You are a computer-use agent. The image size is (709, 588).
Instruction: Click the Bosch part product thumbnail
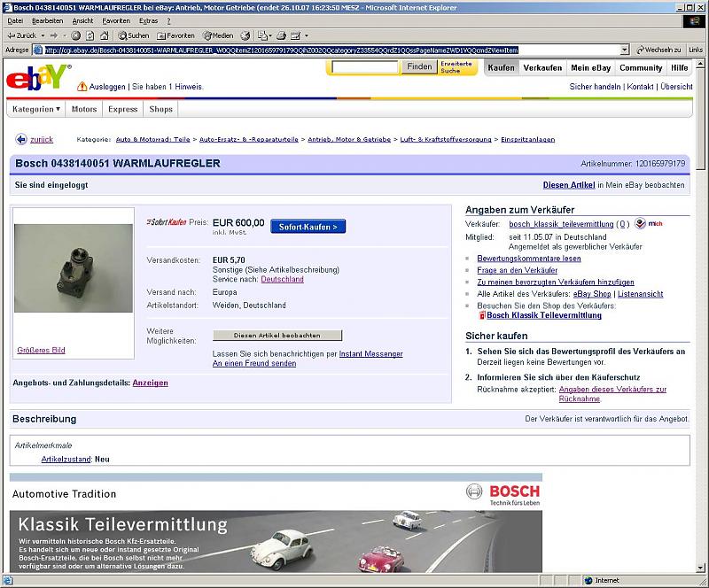pyautogui.click(x=74, y=268)
